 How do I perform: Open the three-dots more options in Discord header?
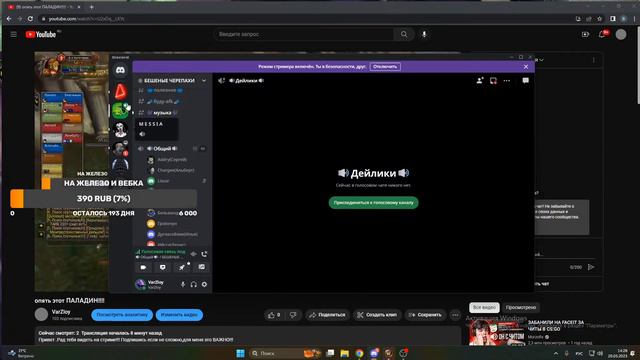tap(507, 80)
